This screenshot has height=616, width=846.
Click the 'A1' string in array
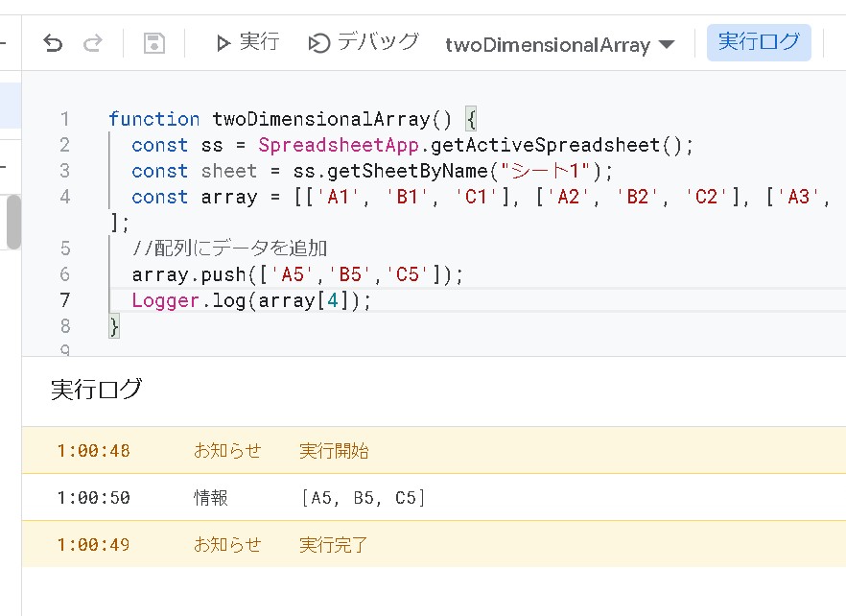point(338,197)
